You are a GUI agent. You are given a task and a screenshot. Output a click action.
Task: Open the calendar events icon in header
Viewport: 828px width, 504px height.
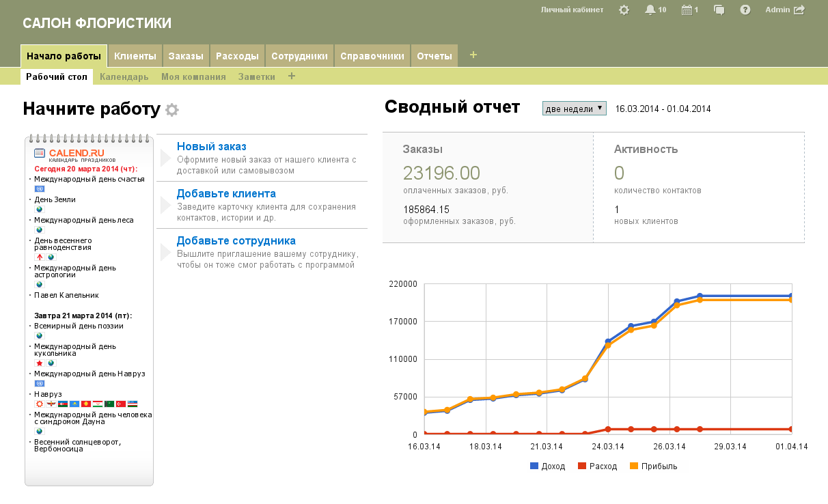(687, 10)
